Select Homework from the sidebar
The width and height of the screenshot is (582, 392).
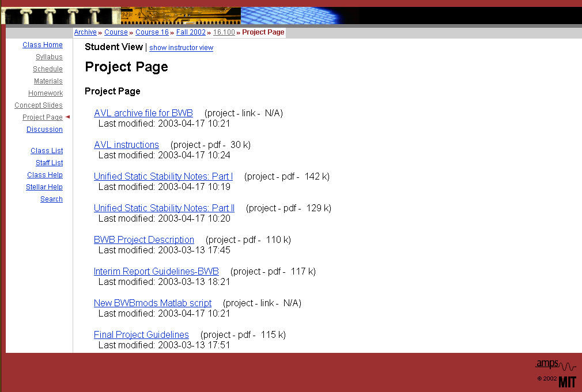46,93
